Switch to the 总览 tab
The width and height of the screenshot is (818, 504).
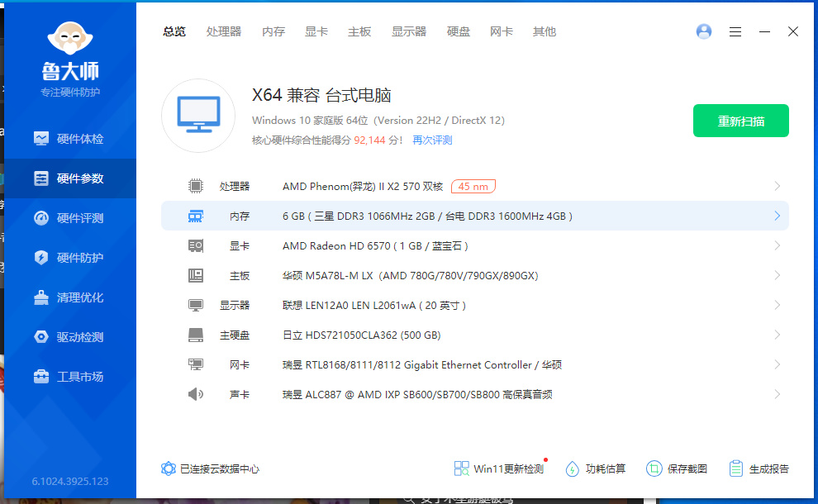174,32
